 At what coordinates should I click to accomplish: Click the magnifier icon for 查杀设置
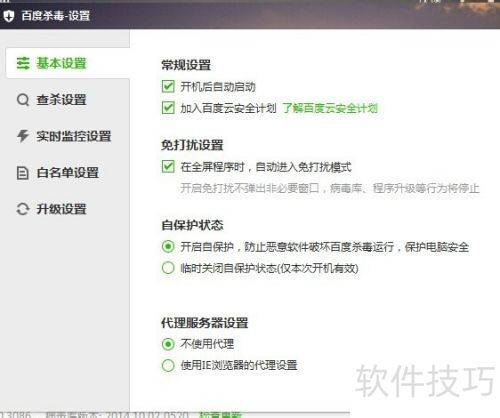pyautogui.click(x=23, y=100)
